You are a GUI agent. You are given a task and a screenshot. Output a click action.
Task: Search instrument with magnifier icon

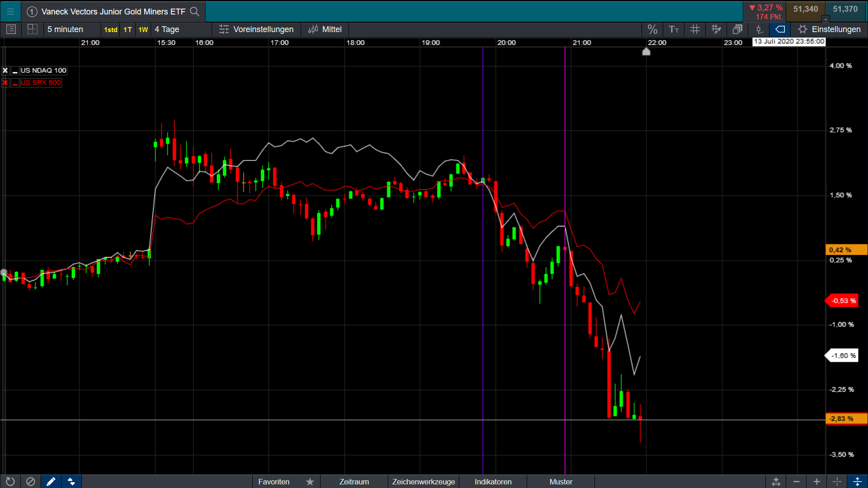tap(195, 11)
